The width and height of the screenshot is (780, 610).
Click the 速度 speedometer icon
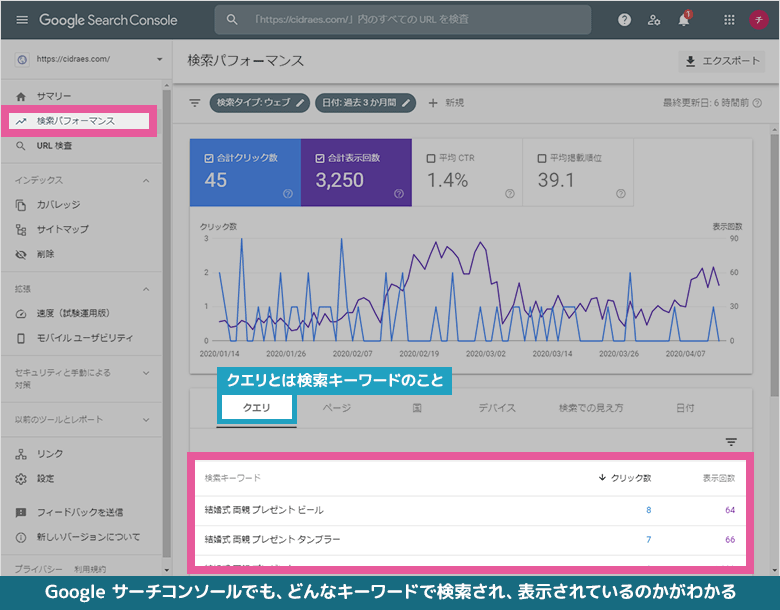(21, 314)
